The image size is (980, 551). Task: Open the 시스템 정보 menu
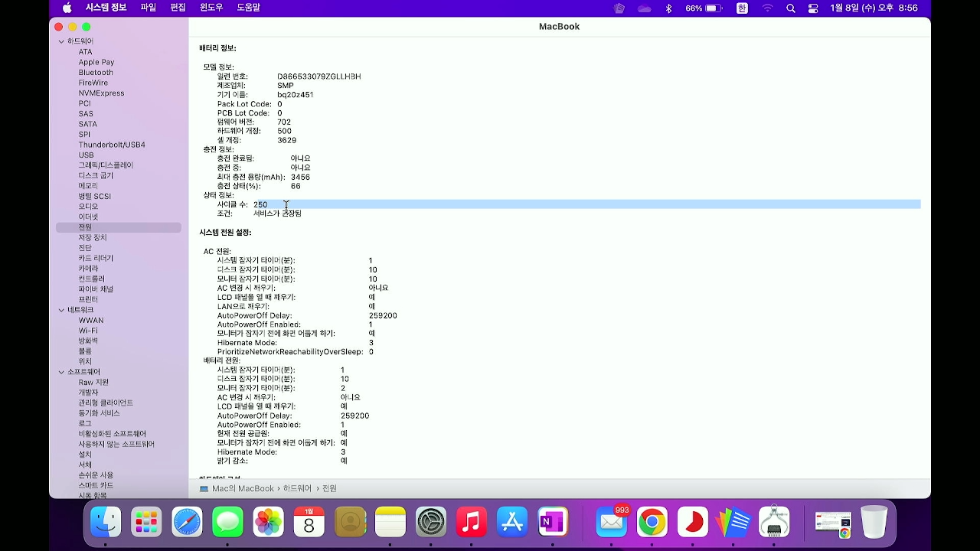tap(106, 8)
